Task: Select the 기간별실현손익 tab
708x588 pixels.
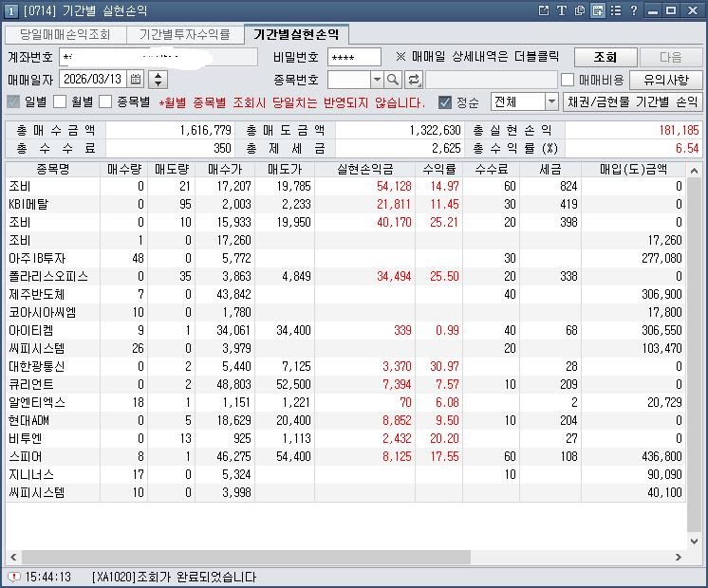Action: pyautogui.click(x=296, y=34)
